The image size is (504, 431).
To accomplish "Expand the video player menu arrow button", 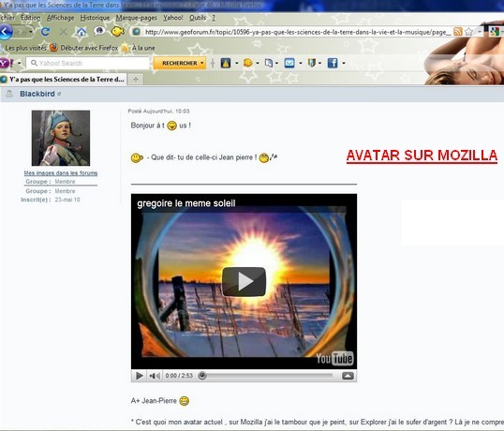I will tap(348, 376).
